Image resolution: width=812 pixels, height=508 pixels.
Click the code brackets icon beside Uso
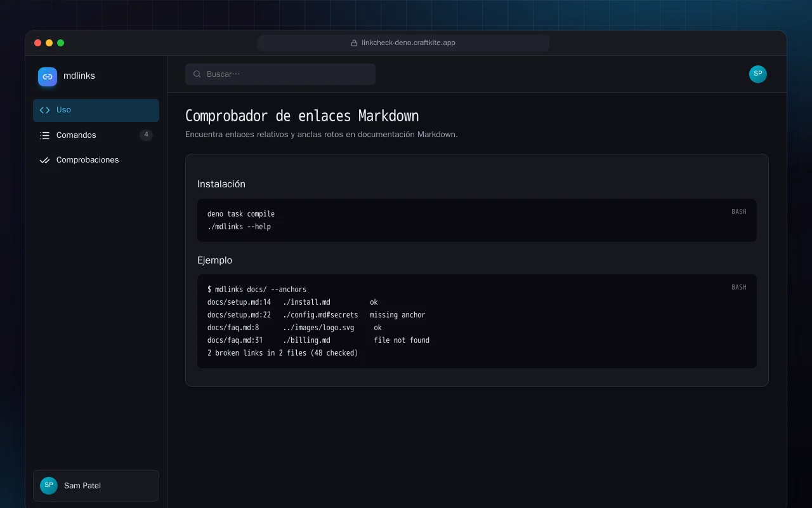point(44,110)
